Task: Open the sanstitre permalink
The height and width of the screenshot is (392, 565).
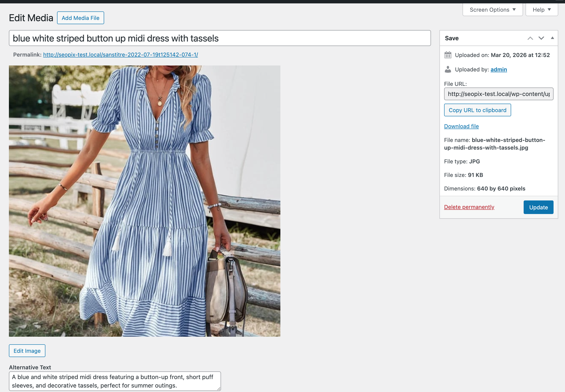Action: coord(120,55)
